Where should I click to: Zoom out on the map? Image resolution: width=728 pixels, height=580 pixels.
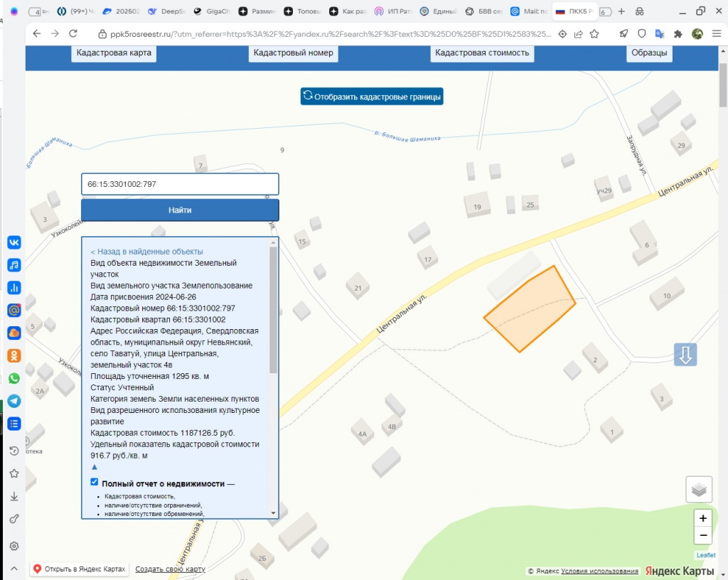703,535
